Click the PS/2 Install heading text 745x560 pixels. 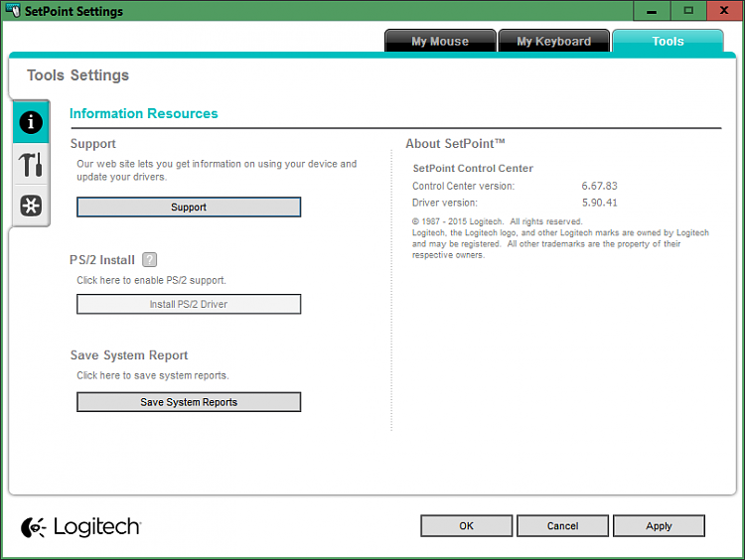[102, 260]
